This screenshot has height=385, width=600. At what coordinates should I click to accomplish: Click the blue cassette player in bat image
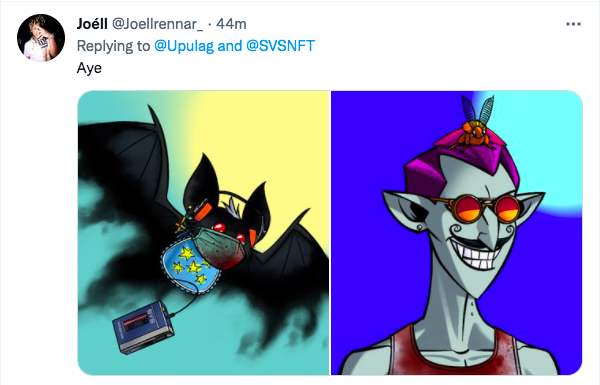pyautogui.click(x=143, y=327)
